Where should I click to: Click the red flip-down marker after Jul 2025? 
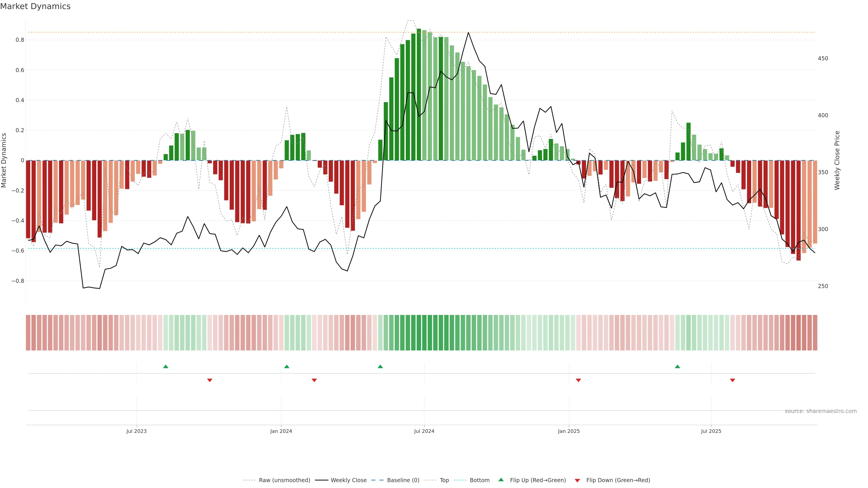(x=732, y=380)
